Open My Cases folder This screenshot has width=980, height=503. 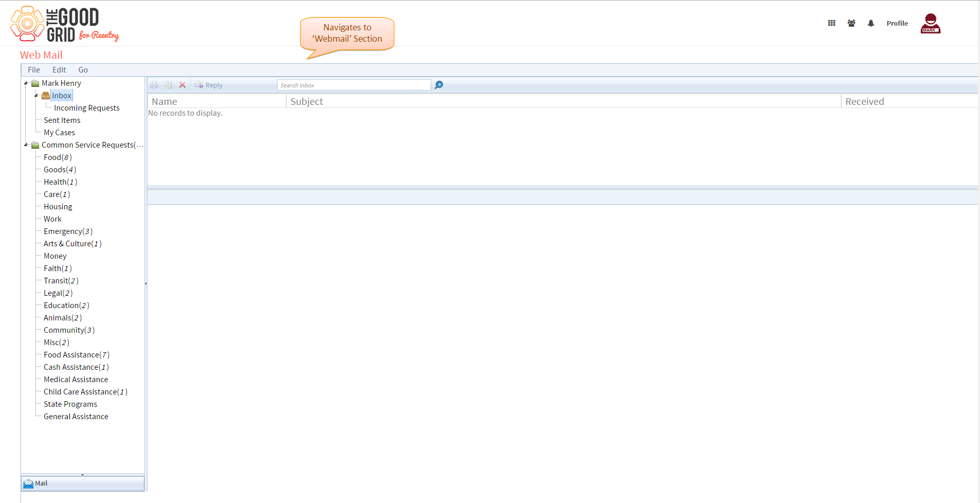[x=60, y=133]
